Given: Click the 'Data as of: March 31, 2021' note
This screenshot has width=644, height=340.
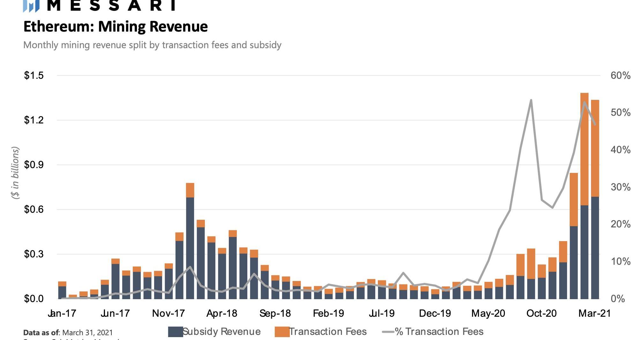Looking at the screenshot, I should click(x=68, y=333).
